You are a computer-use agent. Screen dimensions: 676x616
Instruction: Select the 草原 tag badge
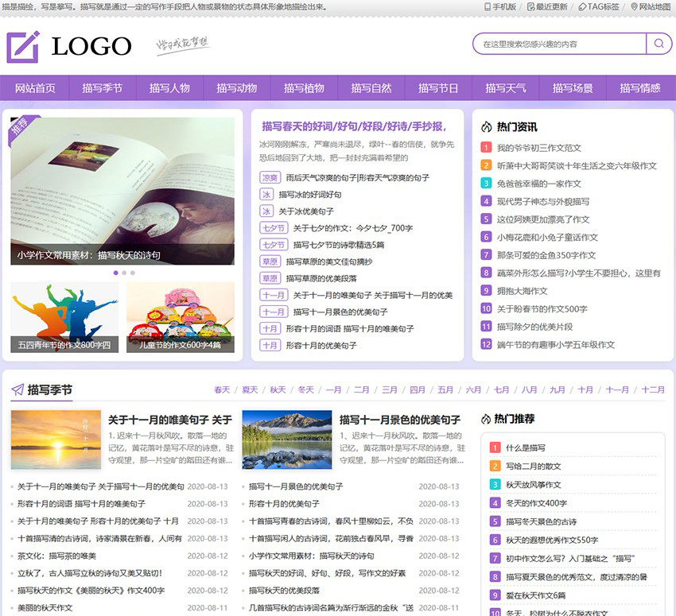pyautogui.click(x=270, y=262)
